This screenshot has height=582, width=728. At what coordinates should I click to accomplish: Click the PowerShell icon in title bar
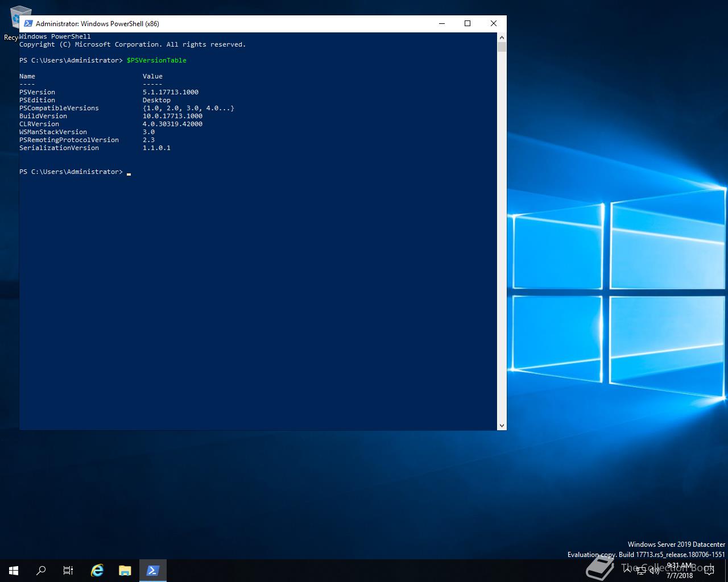[x=28, y=23]
